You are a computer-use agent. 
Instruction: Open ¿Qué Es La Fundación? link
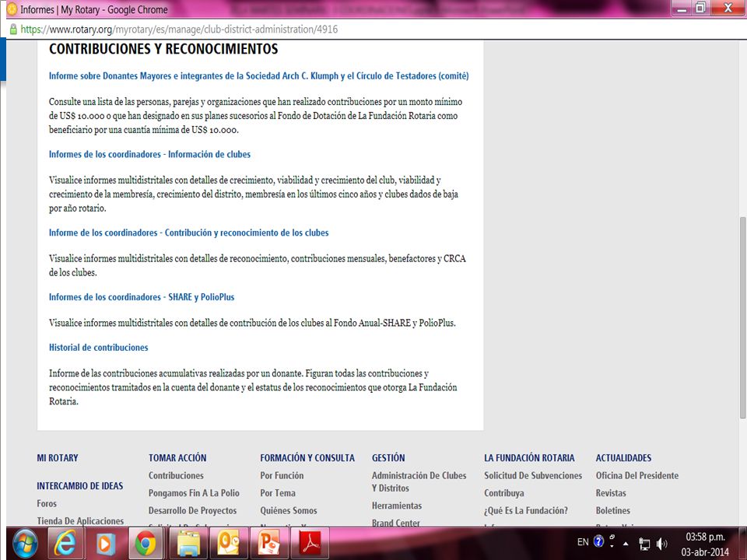click(526, 511)
